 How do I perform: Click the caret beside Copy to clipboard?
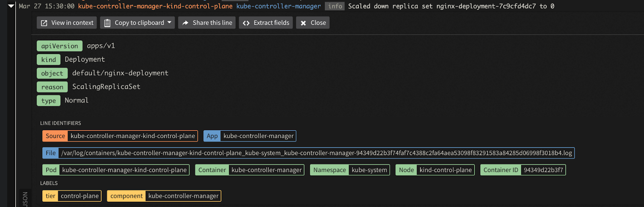click(x=169, y=23)
